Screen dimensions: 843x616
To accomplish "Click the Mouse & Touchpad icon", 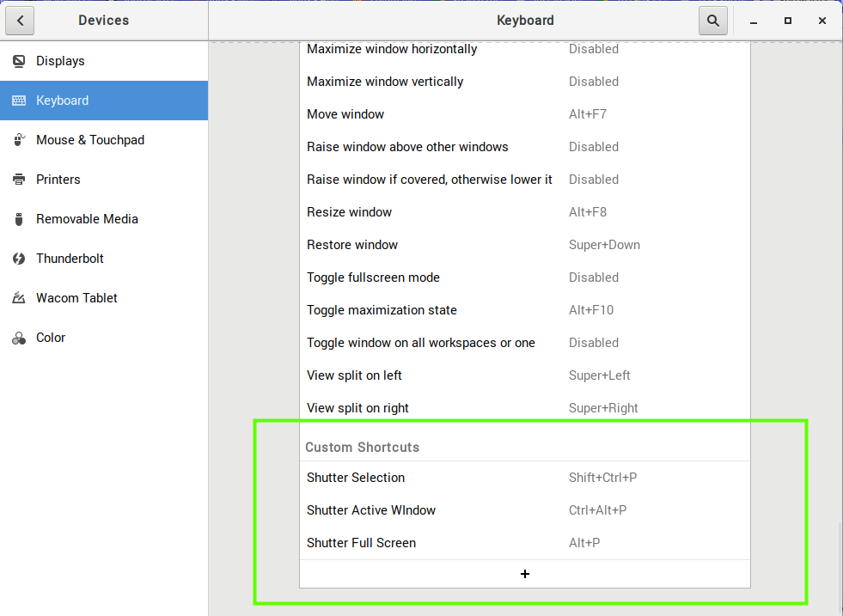I will (19, 140).
